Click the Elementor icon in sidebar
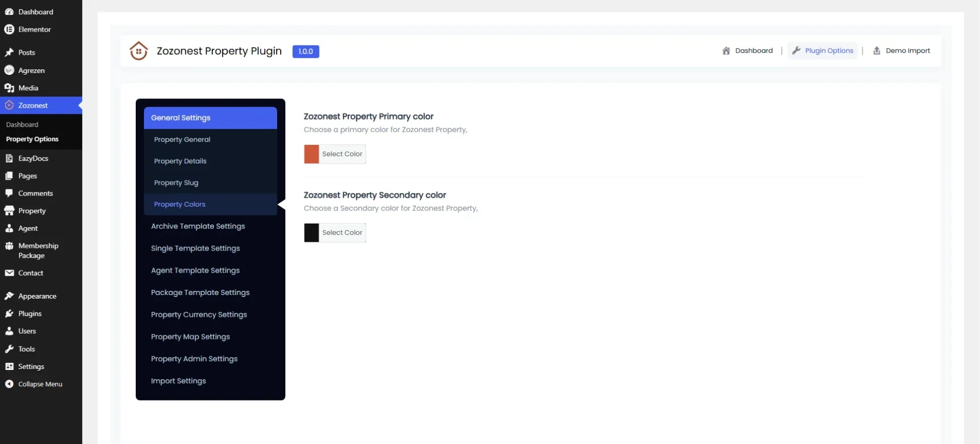 [x=9, y=29]
